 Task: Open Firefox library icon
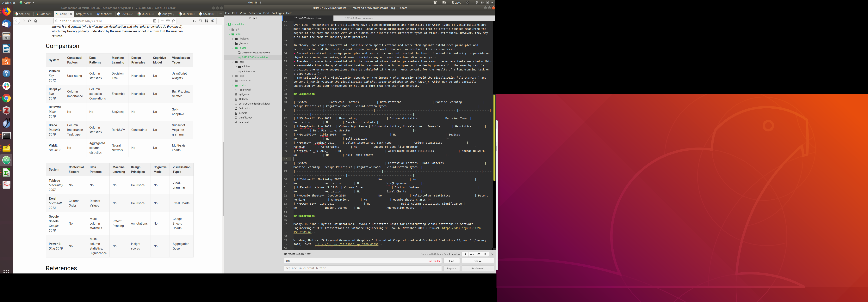pos(194,21)
